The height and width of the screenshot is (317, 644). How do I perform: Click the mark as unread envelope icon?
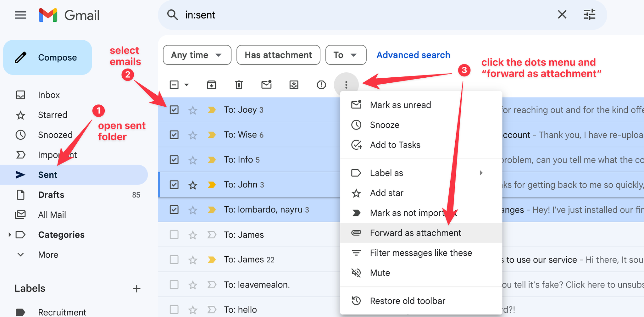coord(266,85)
